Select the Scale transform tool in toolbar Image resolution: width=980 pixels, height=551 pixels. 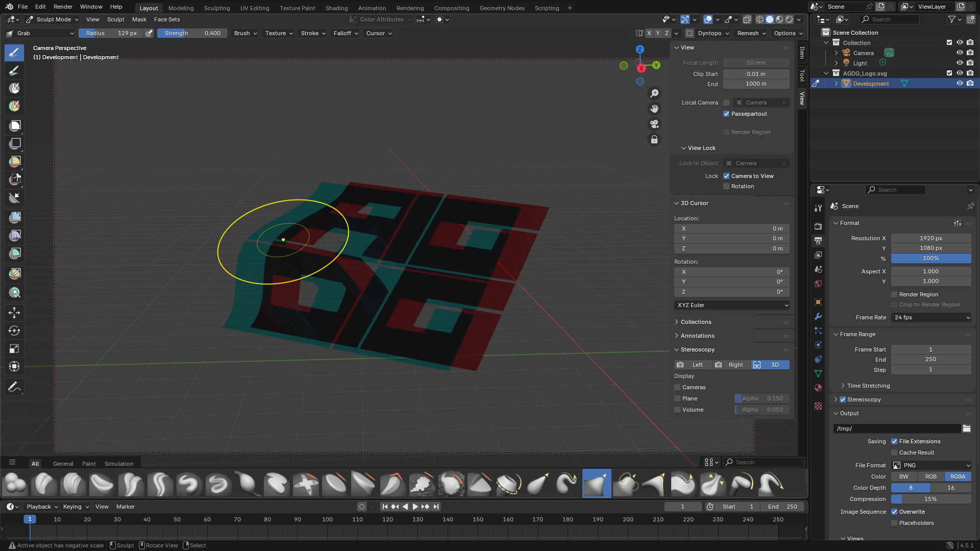(14, 348)
